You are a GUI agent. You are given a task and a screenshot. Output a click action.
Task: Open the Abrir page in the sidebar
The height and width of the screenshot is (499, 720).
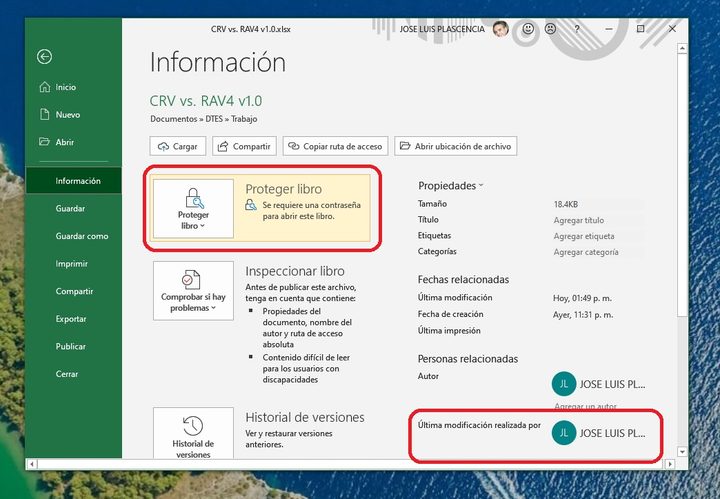73,142
